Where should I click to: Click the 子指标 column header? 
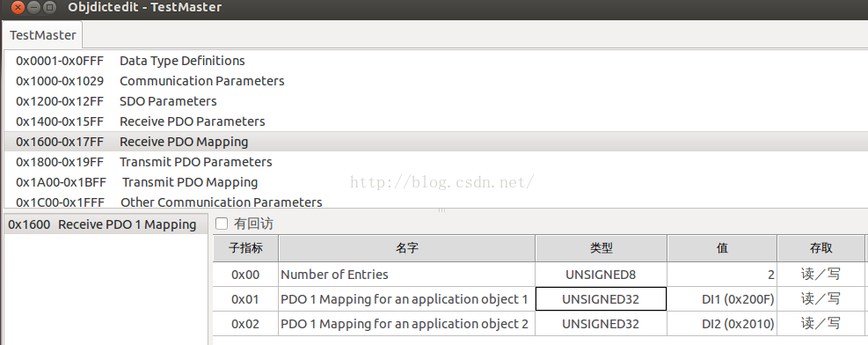[x=245, y=248]
